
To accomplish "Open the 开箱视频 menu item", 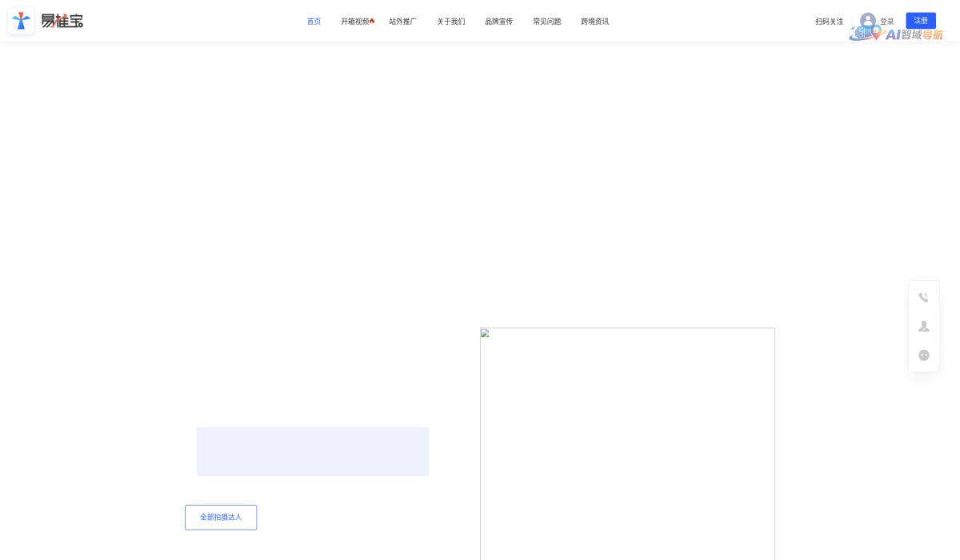I will pos(355,22).
